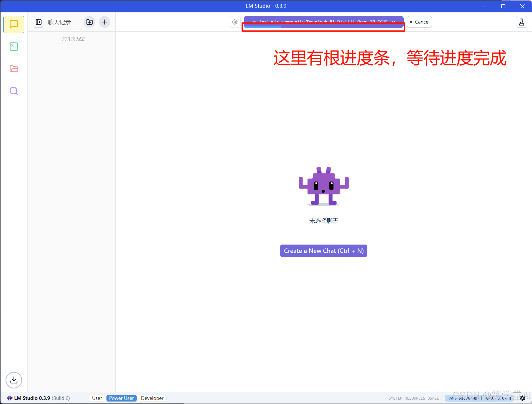Switch to Developer mode

(x=152, y=398)
